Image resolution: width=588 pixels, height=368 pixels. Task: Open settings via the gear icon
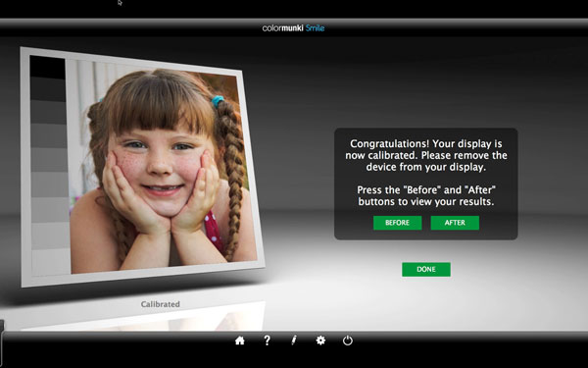click(x=320, y=341)
